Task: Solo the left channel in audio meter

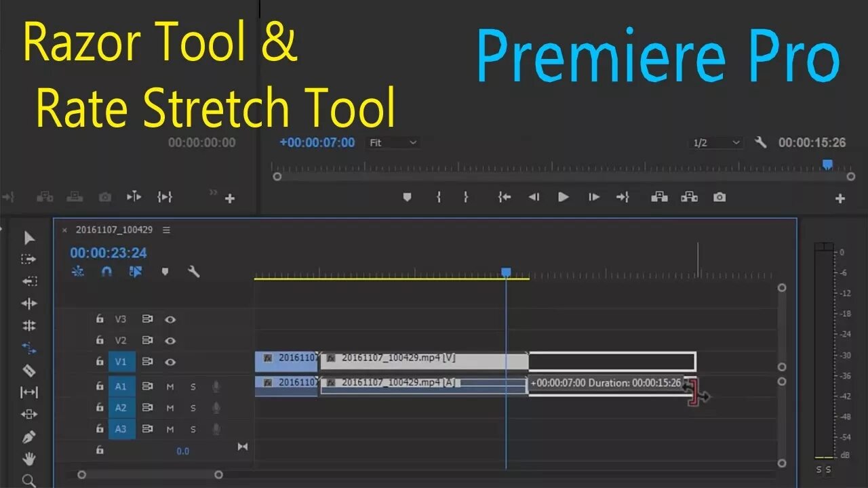Action: [818, 470]
